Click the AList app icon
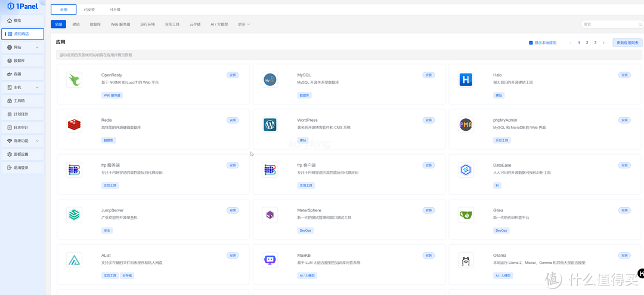644x295 pixels. point(74,260)
